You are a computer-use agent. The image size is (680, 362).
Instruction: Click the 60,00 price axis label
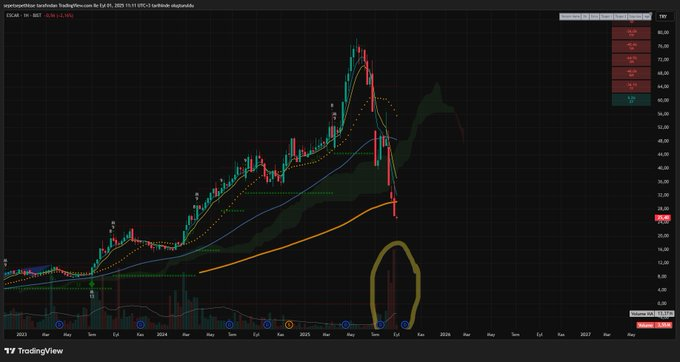(x=663, y=100)
